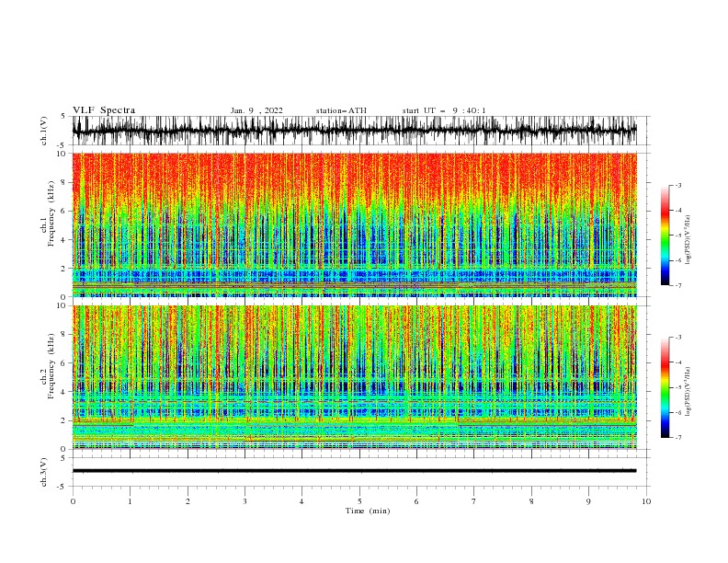
Task: Click the "-3" tick on ch.1 color bar
Action: click(678, 185)
